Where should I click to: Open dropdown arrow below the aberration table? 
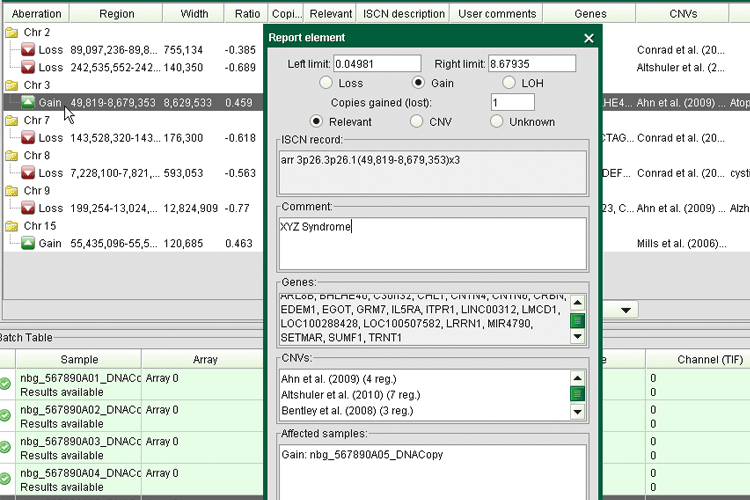click(627, 310)
